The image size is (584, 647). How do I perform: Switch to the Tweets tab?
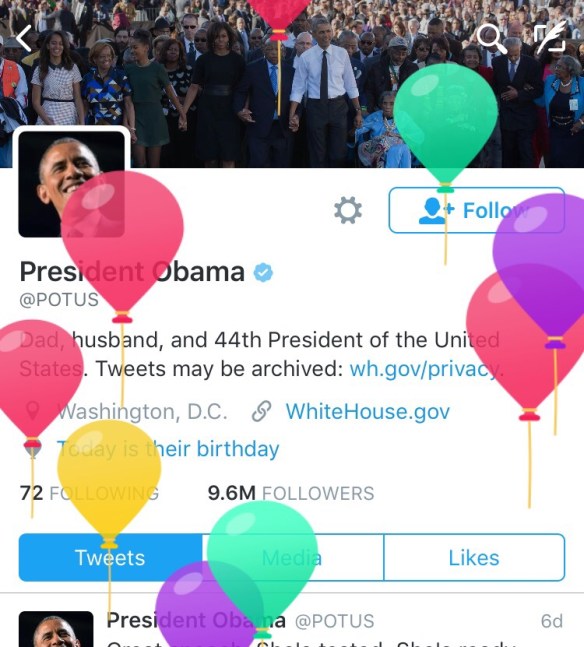pos(111,557)
